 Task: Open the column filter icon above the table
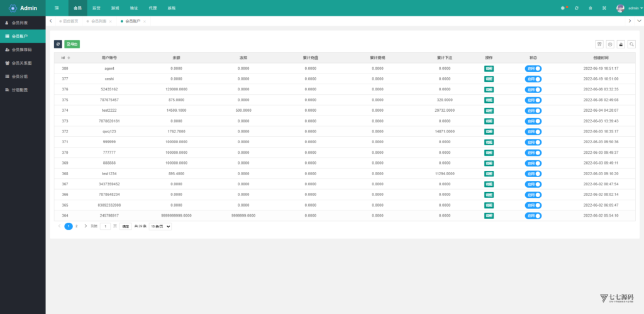(x=599, y=45)
